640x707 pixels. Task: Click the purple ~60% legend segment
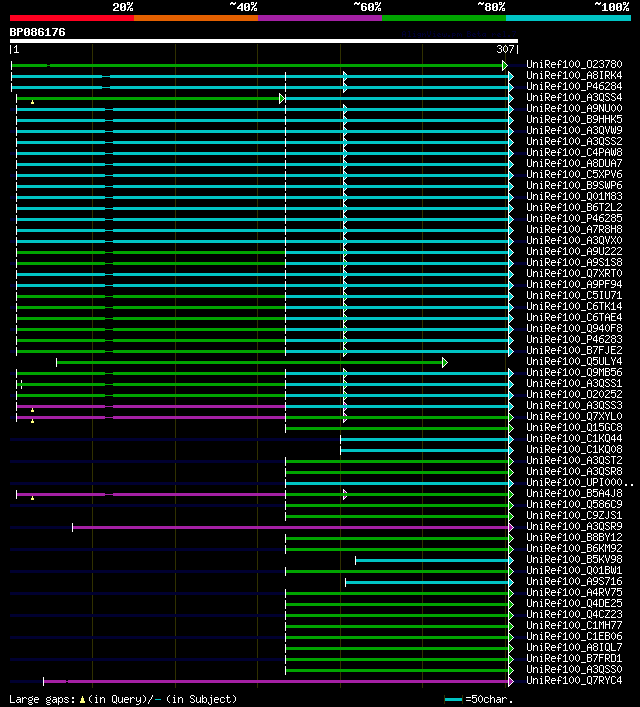coord(320,18)
